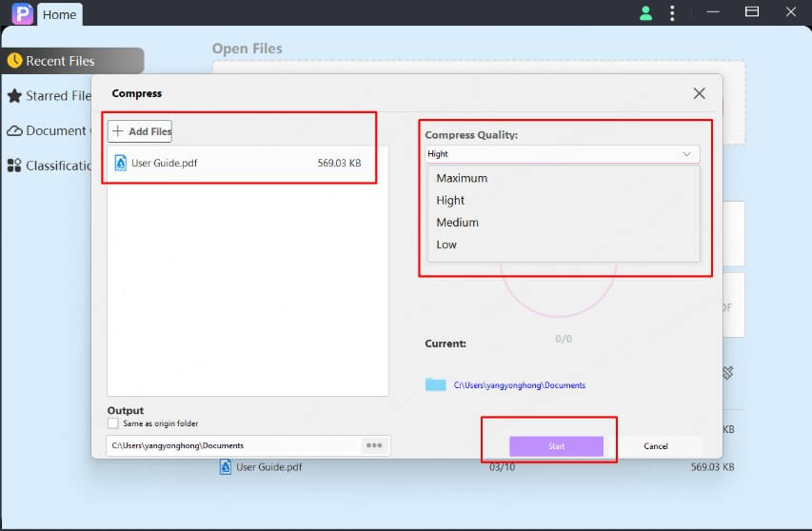Switch to the Home tab
The height and width of the screenshot is (531, 812).
pos(59,14)
